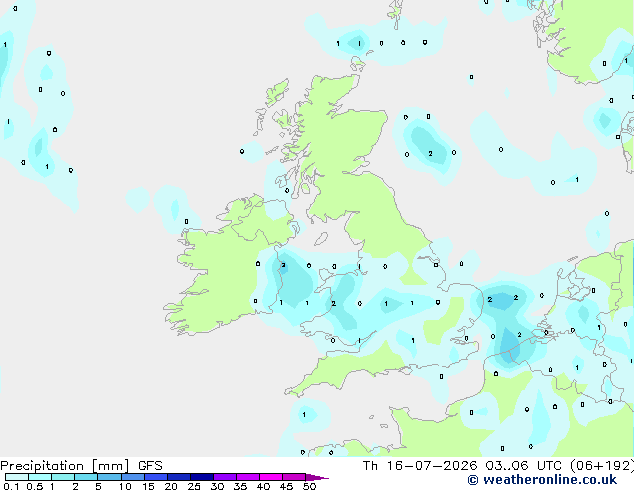
Task: Click the legend label '0.1'
Action: (11, 486)
